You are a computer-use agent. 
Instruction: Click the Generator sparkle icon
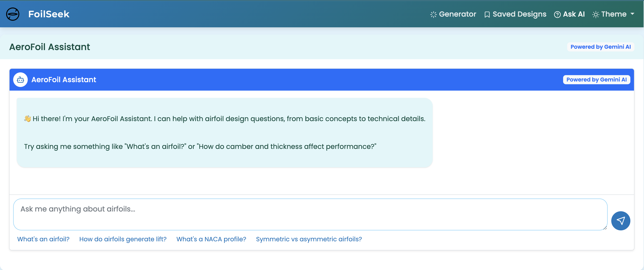(x=433, y=15)
